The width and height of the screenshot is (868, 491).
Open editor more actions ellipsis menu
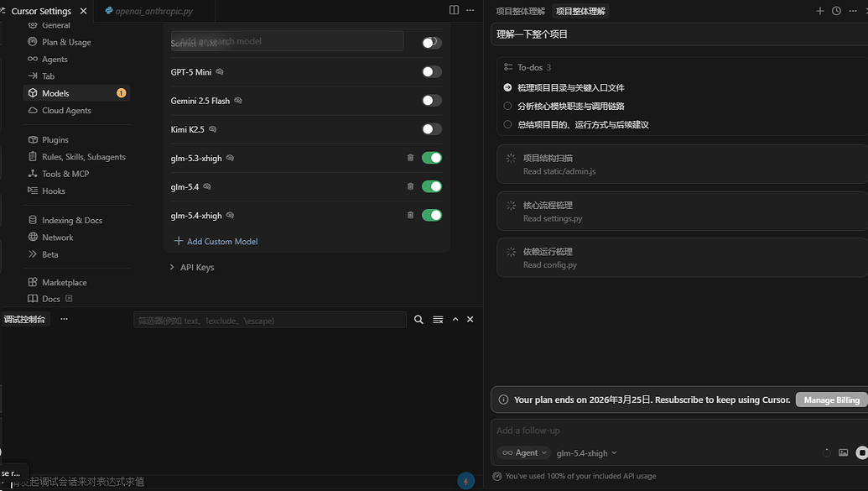pyautogui.click(x=470, y=10)
